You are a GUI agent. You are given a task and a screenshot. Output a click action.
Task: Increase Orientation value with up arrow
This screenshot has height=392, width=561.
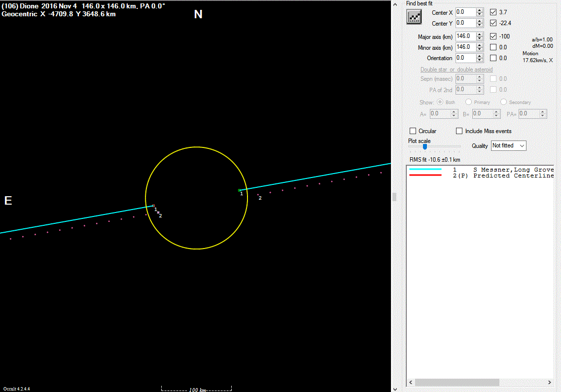[480, 56]
